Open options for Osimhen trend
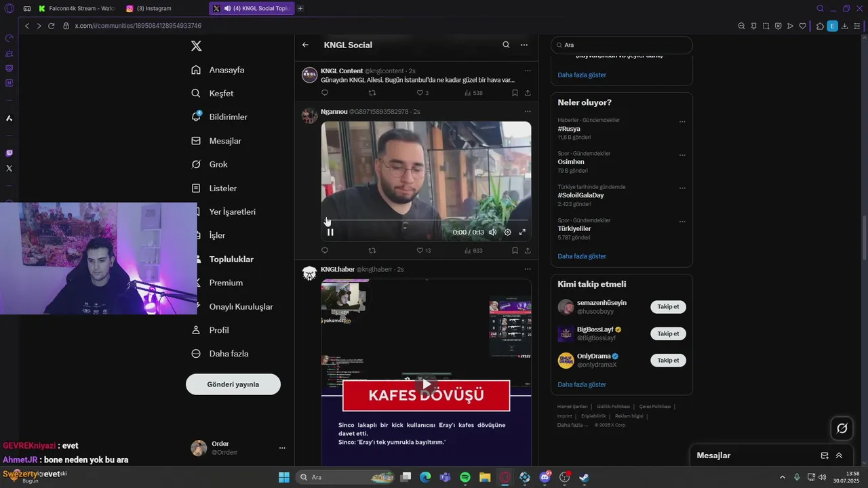 pyautogui.click(x=682, y=155)
